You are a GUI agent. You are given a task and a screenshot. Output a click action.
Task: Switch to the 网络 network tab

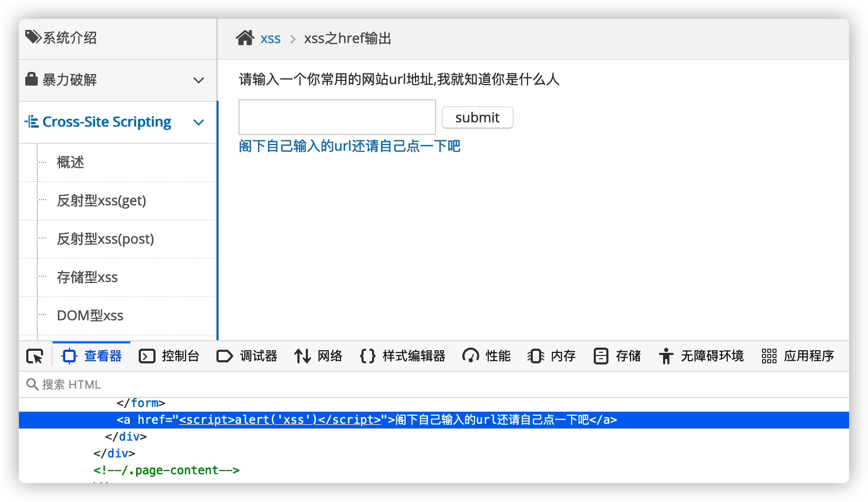pos(318,356)
